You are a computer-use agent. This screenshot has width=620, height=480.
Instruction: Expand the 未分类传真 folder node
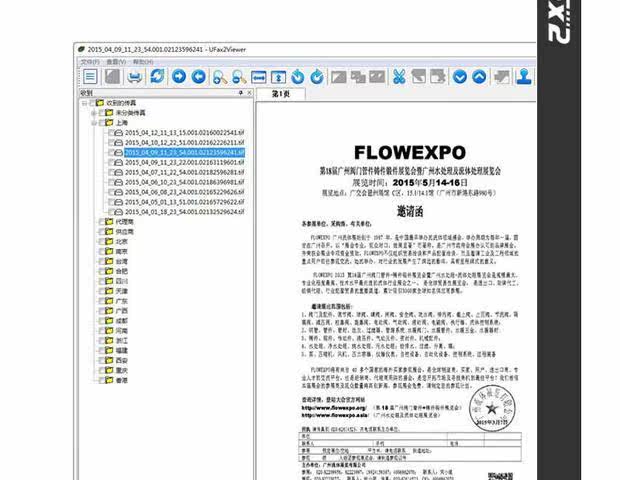pyautogui.click(x=94, y=113)
